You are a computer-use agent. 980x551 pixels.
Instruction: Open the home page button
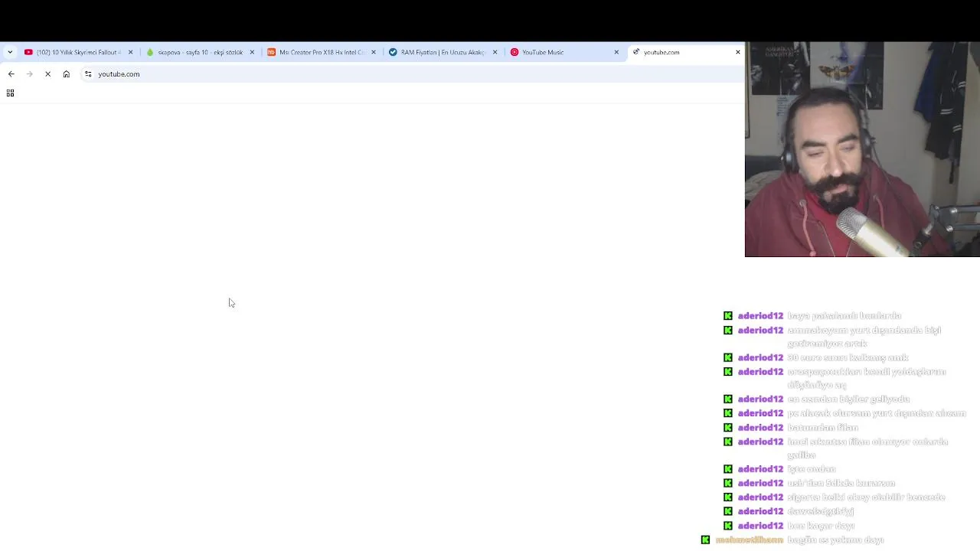pos(67,74)
